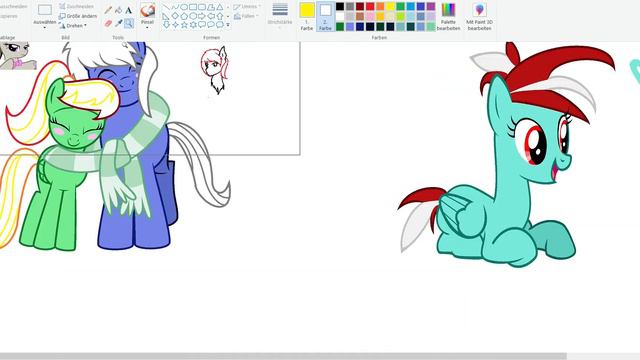Click the Zuschneiden crop button
This screenshot has width=640, height=360.
(x=76, y=6)
